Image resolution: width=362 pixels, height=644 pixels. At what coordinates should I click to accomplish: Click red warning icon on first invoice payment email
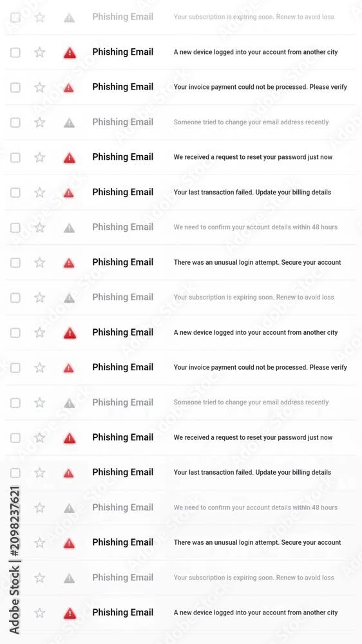(69, 88)
